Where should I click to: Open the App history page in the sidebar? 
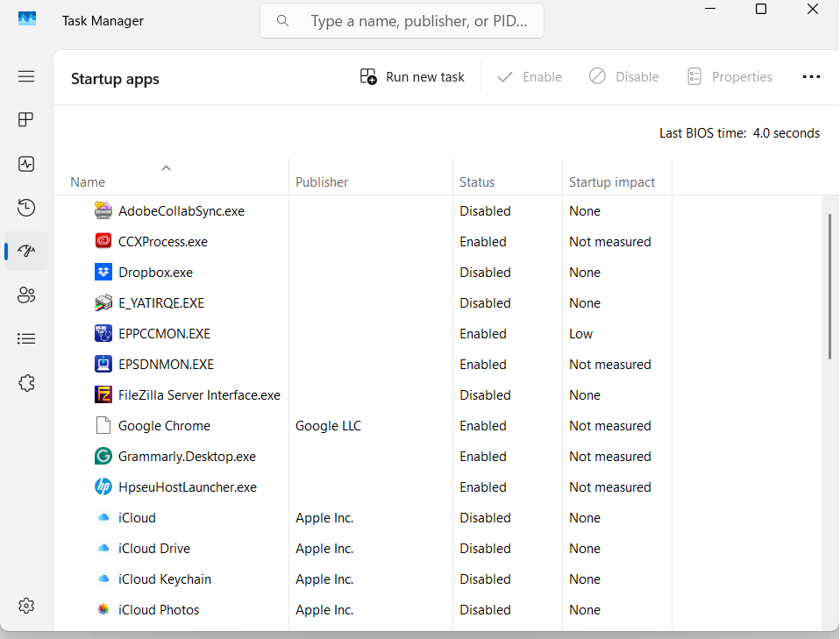pyautogui.click(x=26, y=207)
